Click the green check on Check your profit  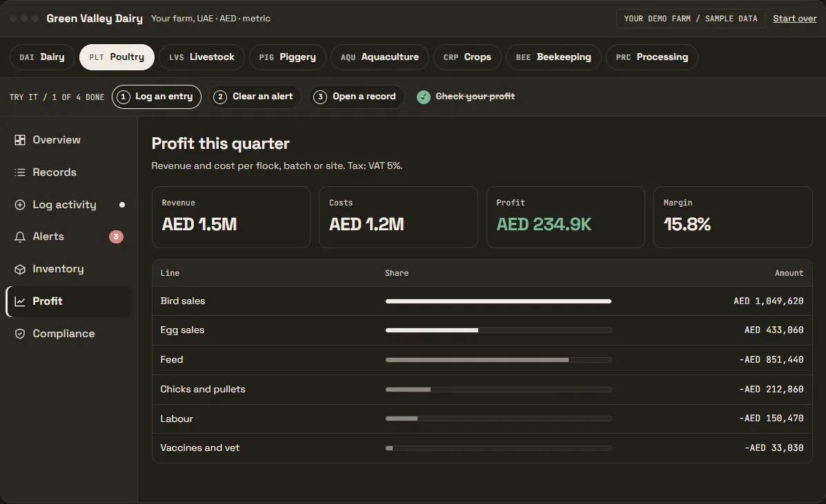(424, 97)
